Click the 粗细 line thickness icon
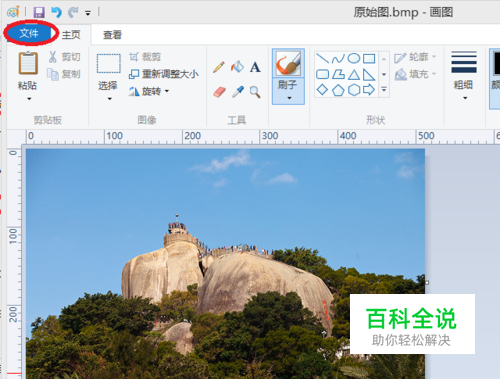Image resolution: width=500 pixels, height=379 pixels. [464, 62]
